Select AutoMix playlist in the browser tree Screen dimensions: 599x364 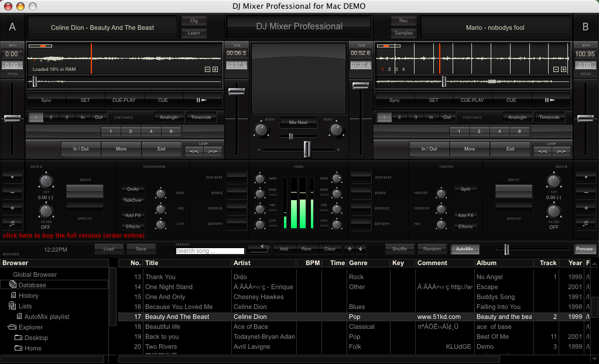pos(47,317)
